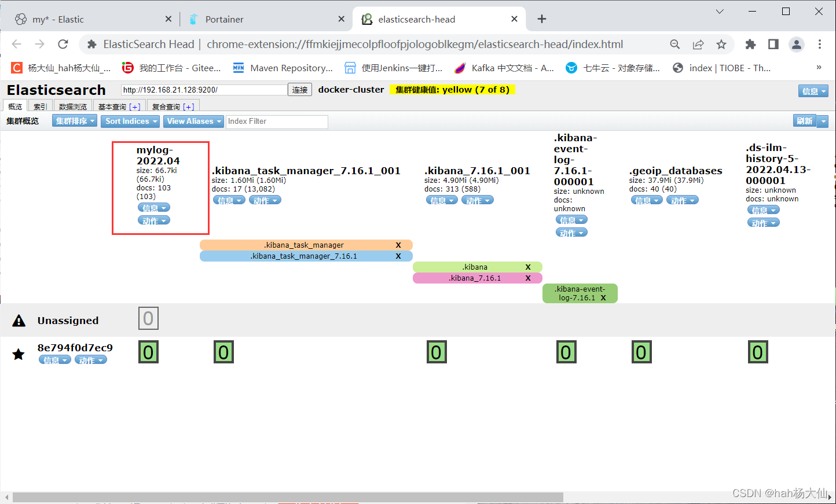Open the 复合查询 compound query tab
This screenshot has height=504, width=836.
tap(173, 106)
